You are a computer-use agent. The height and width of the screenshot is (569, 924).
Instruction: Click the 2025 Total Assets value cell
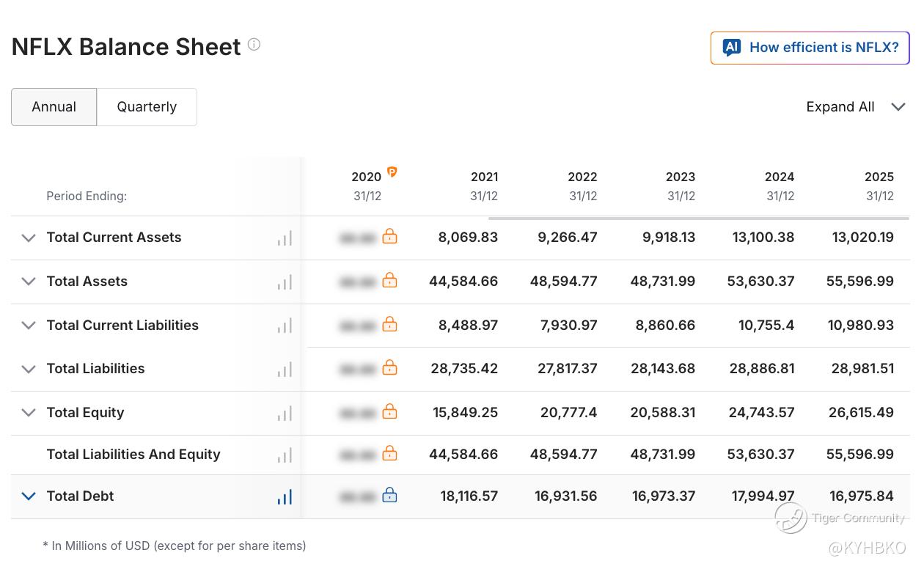(x=859, y=282)
